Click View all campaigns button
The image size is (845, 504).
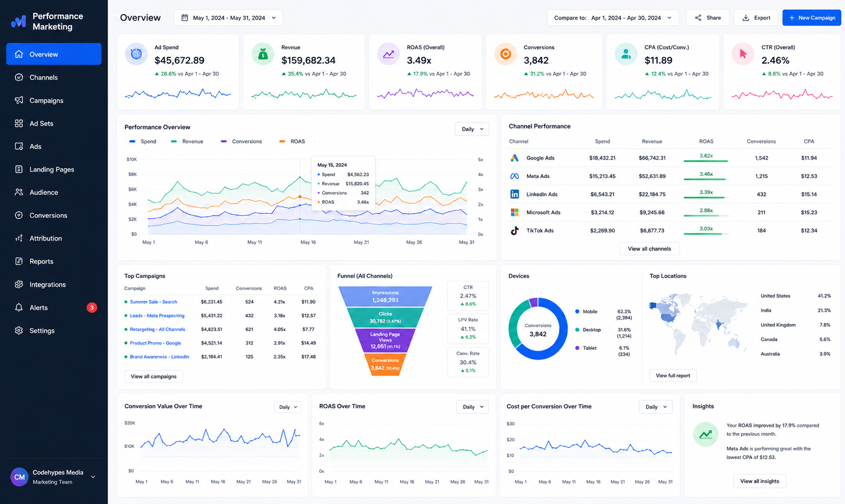point(153,377)
